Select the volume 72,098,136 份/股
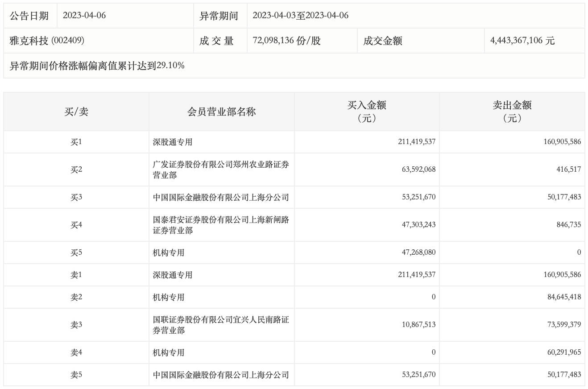 (286, 41)
